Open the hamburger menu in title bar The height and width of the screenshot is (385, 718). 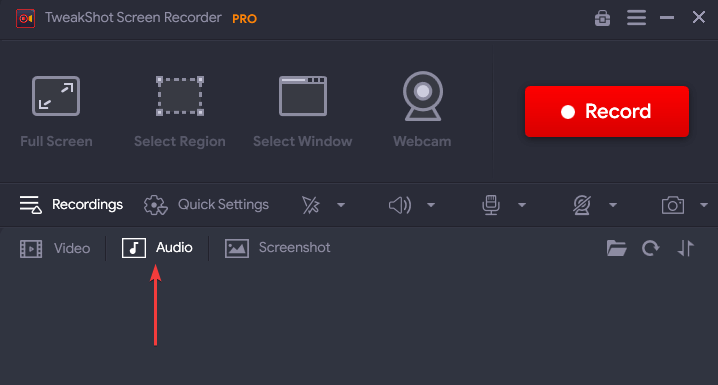[x=636, y=18]
